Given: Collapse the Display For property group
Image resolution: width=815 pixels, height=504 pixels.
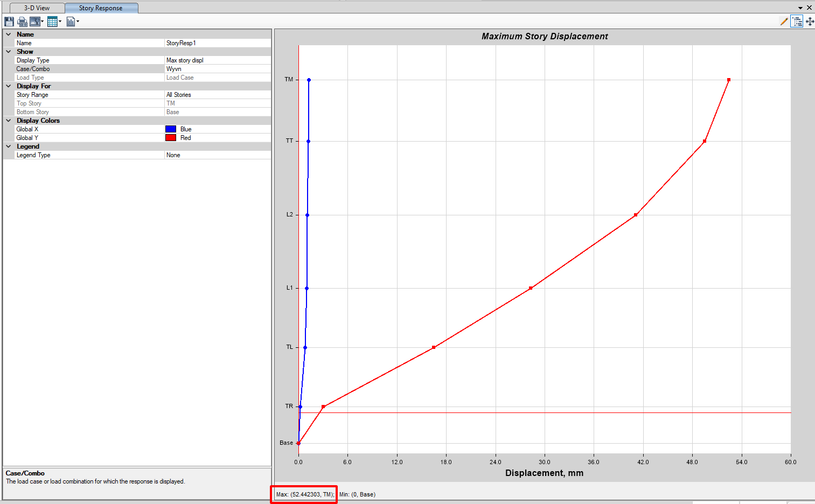Looking at the screenshot, I should click(9, 86).
